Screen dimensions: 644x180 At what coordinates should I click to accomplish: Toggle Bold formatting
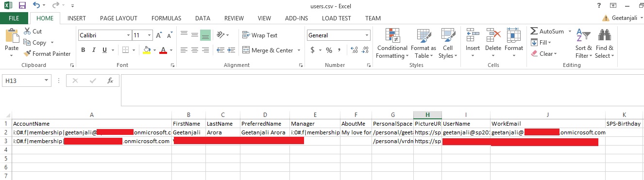point(83,50)
